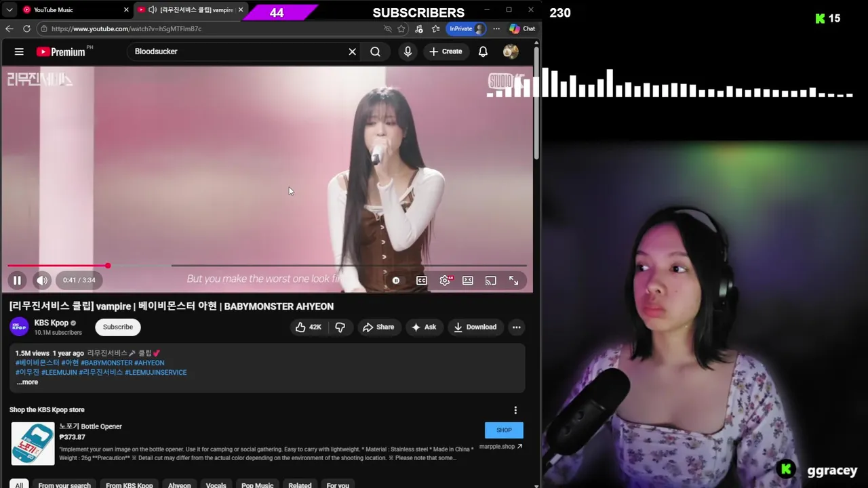Open options for KBS Kpop store shelf

point(515,410)
